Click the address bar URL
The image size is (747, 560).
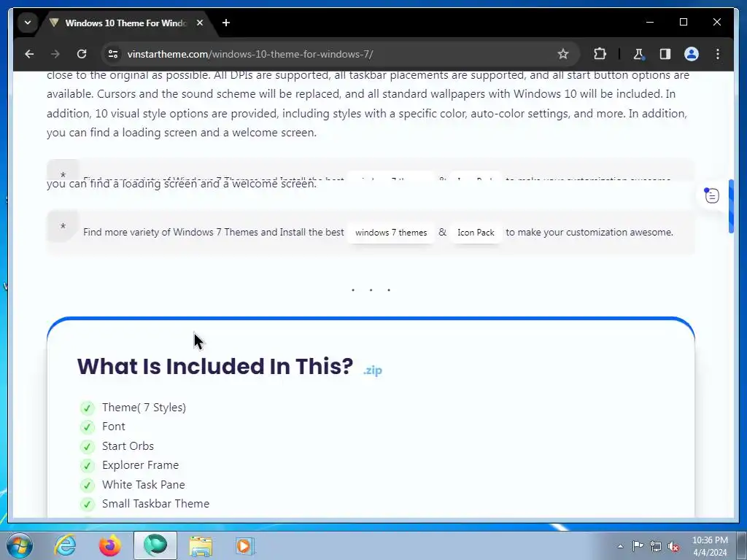[x=249, y=54]
